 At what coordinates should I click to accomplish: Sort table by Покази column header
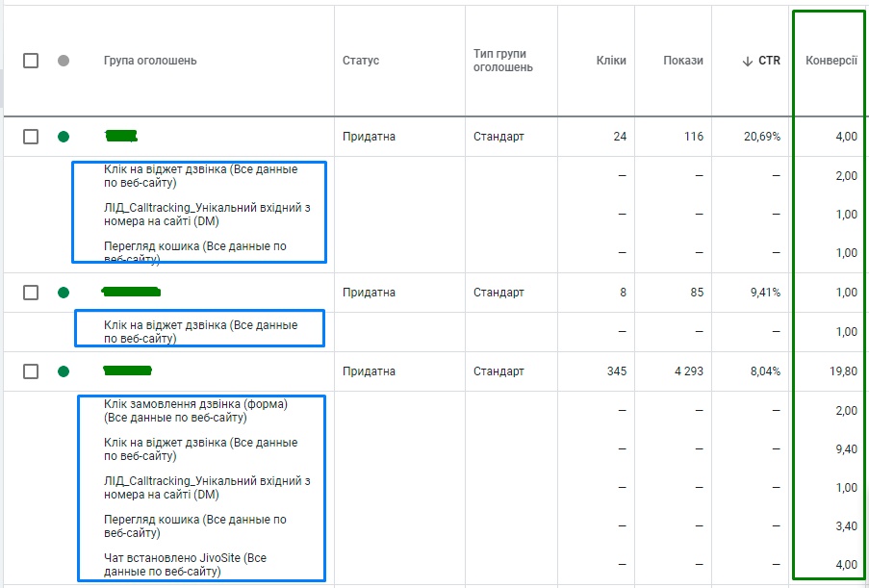pos(682,61)
